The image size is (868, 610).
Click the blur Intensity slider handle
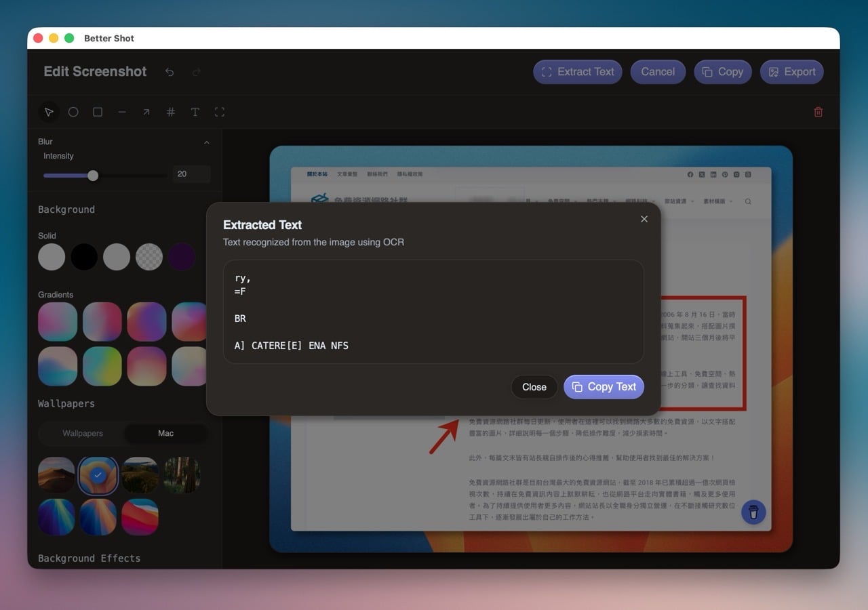[93, 176]
